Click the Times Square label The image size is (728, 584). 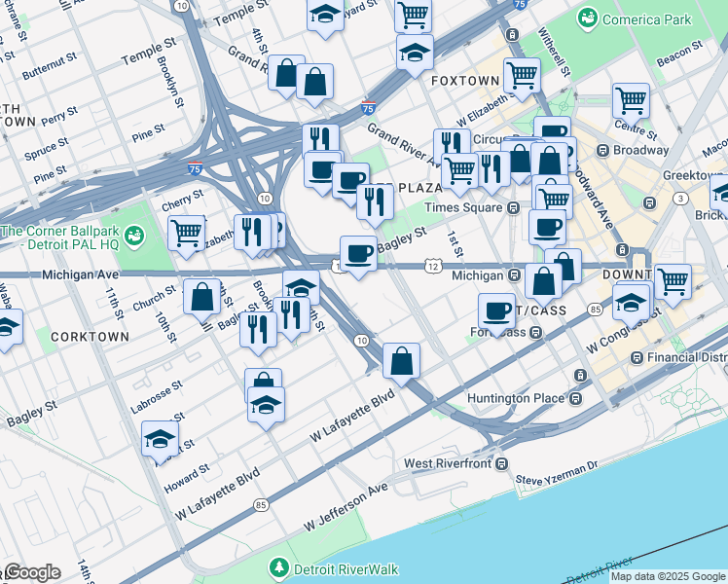[463, 207]
